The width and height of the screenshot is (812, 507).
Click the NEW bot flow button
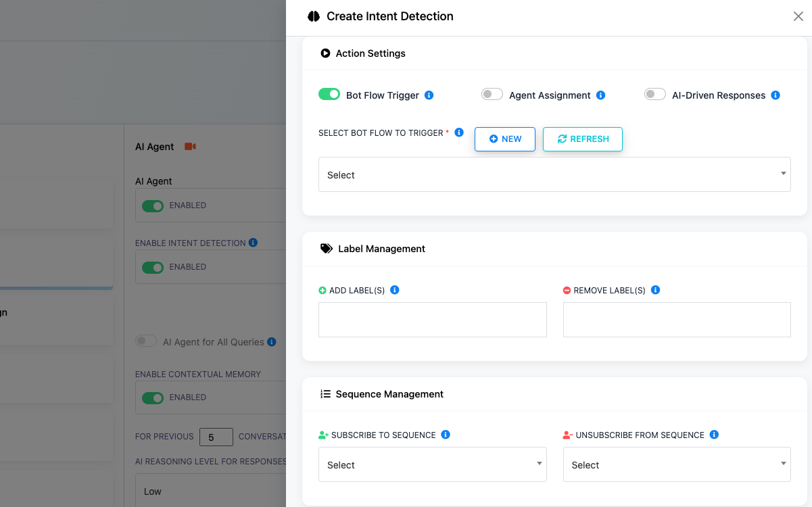tap(505, 139)
